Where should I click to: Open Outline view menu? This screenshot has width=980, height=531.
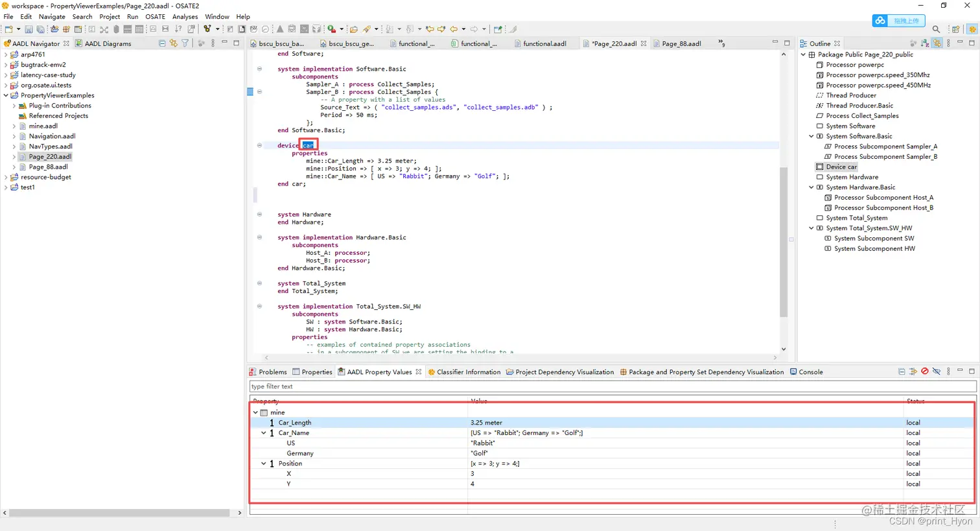pyautogui.click(x=948, y=43)
